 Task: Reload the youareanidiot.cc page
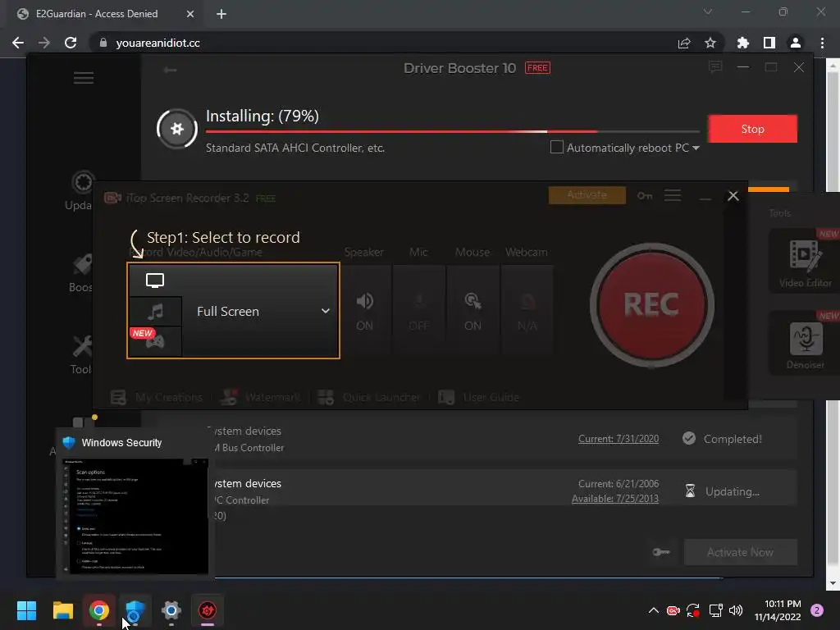[71, 43]
